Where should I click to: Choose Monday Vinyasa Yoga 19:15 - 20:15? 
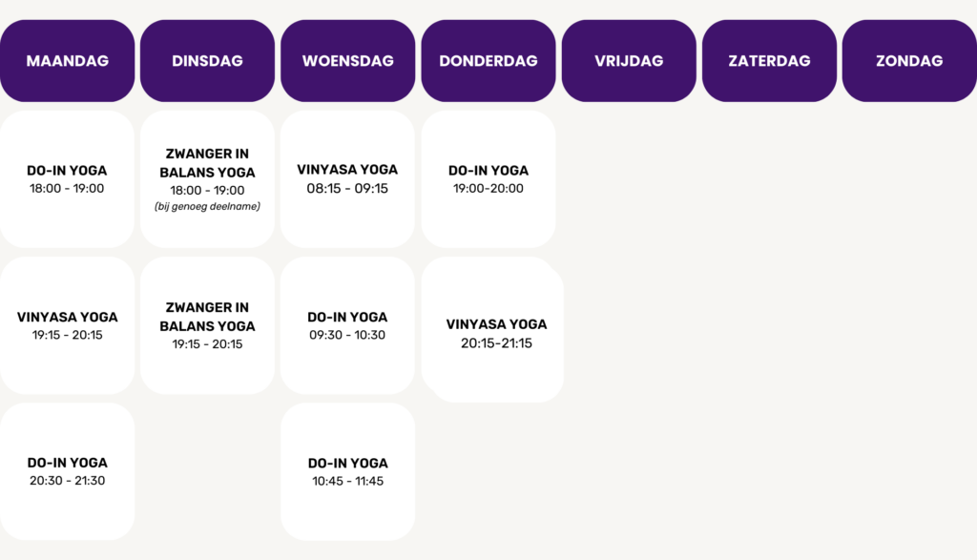click(x=68, y=325)
